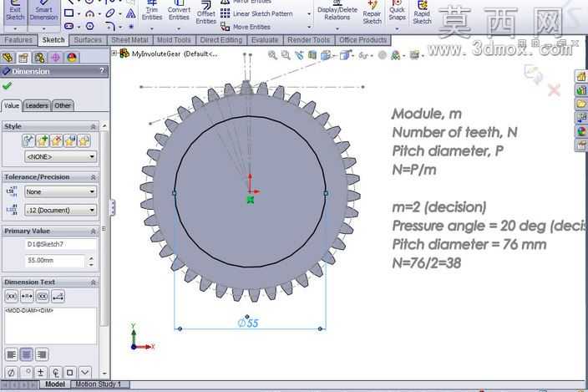588x392 pixels.
Task: Open the FeatureManager design tree tab
Action: pyautogui.click(x=8, y=58)
